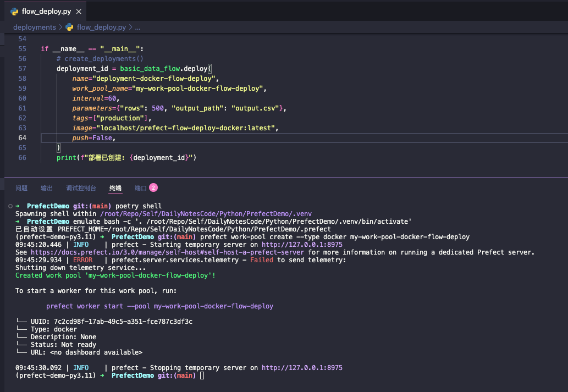
Task: Click the 'poetry shell' command in terminal
Action: pos(139,206)
